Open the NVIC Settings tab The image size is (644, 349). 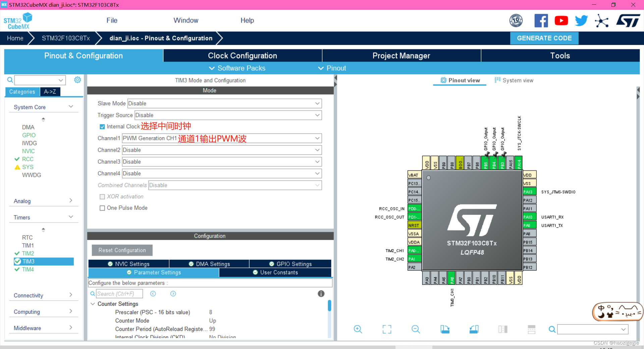[129, 264]
